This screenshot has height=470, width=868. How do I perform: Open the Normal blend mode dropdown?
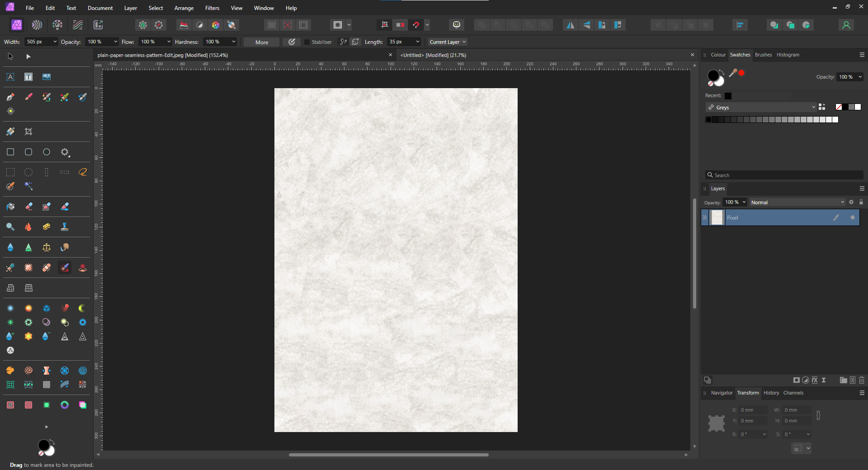coord(797,202)
